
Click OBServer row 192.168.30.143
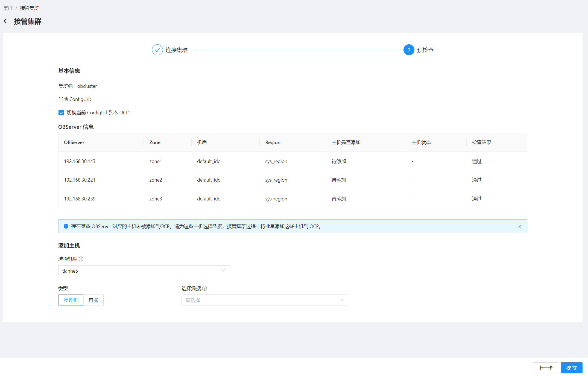click(80, 161)
